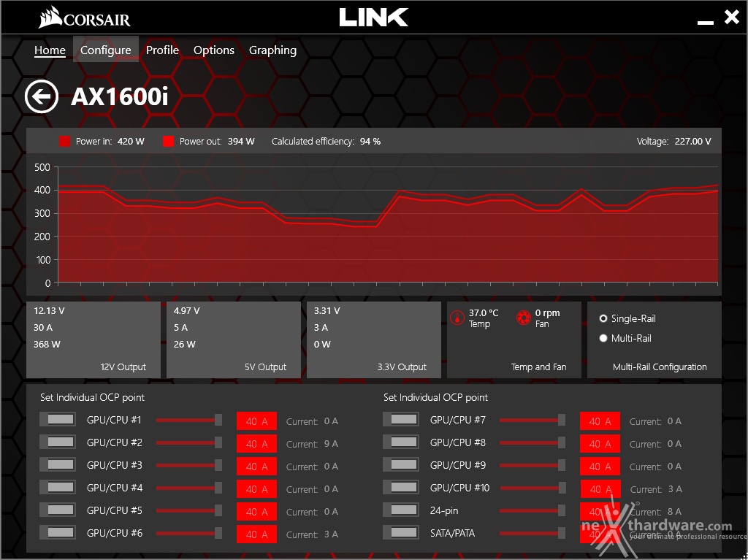748x560 pixels.
Task: Toggle OCP switch for 24-pin
Action: (x=401, y=510)
